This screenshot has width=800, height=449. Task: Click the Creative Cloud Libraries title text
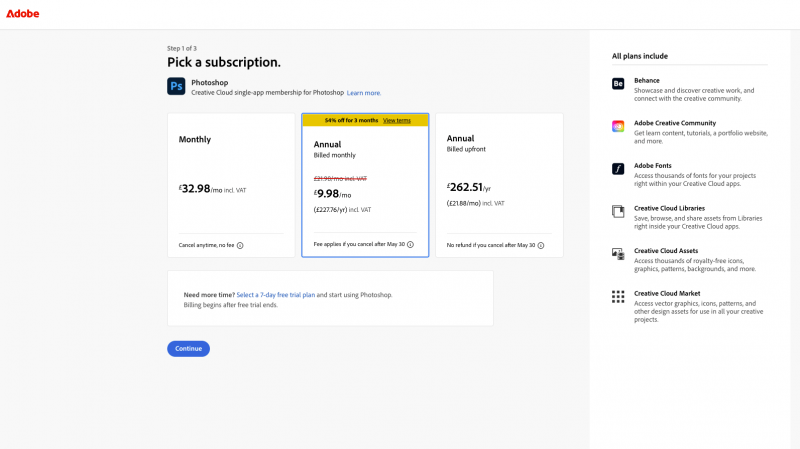[669, 208]
